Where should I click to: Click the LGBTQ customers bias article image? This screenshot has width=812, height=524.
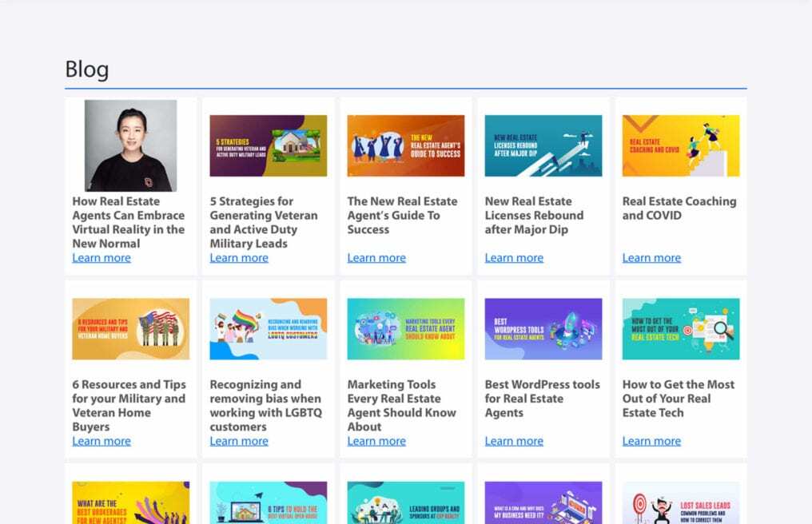pos(268,329)
